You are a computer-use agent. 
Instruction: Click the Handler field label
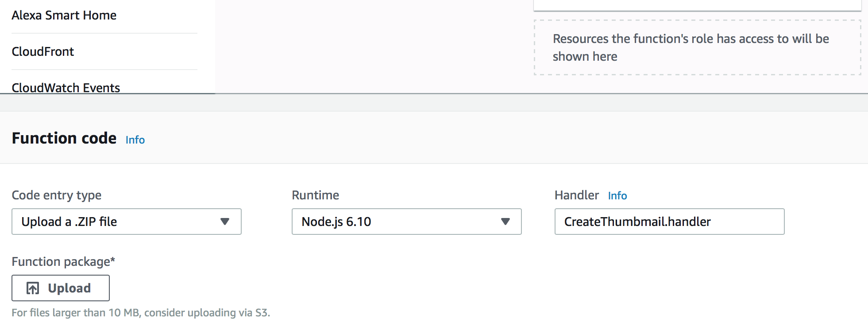pos(576,195)
